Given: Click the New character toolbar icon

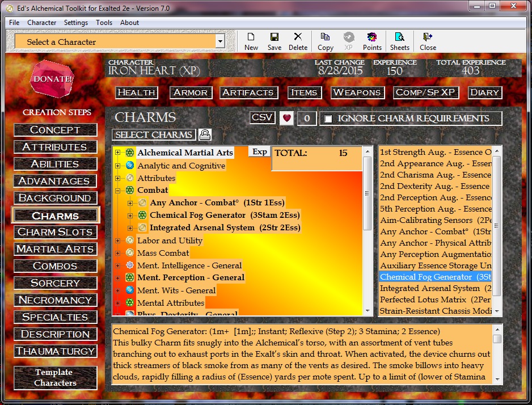Looking at the screenshot, I should (x=251, y=41).
